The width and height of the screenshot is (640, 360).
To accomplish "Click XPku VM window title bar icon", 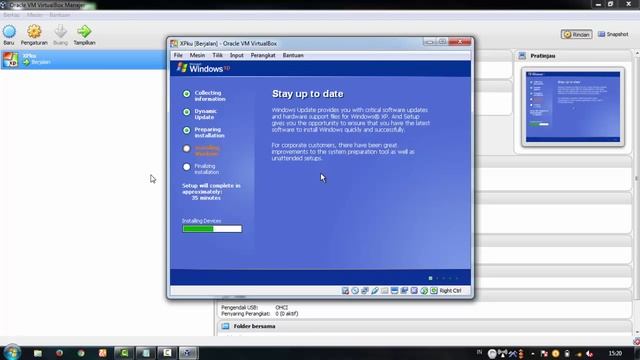I will [x=174, y=43].
